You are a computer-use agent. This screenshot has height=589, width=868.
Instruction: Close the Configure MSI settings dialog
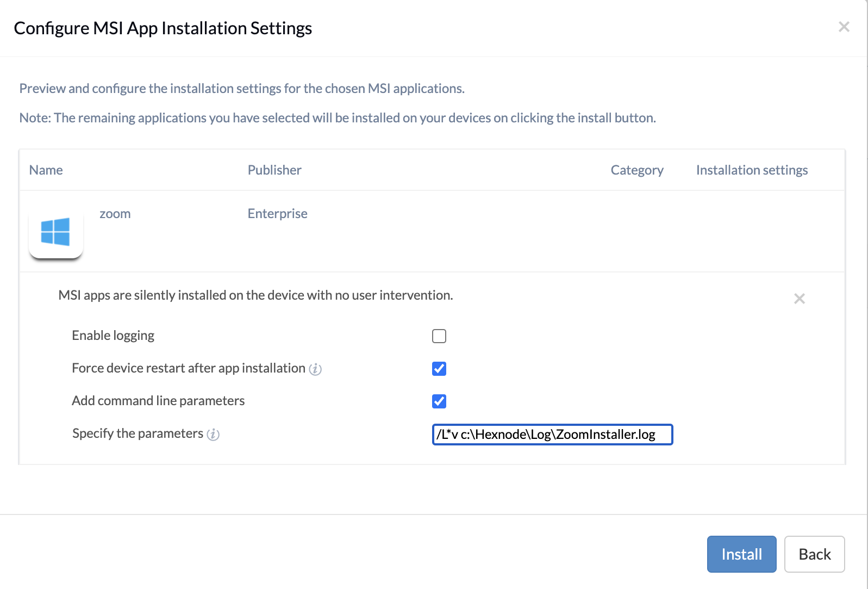click(x=844, y=27)
